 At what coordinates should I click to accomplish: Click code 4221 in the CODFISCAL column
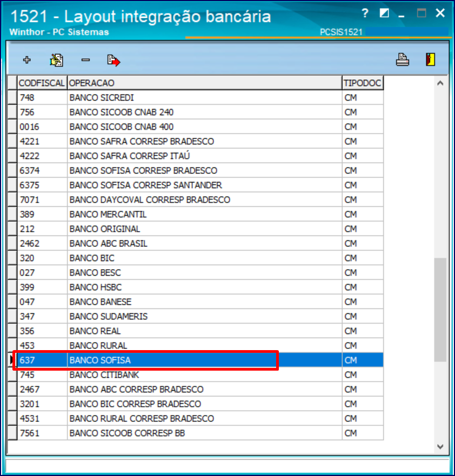coord(29,141)
